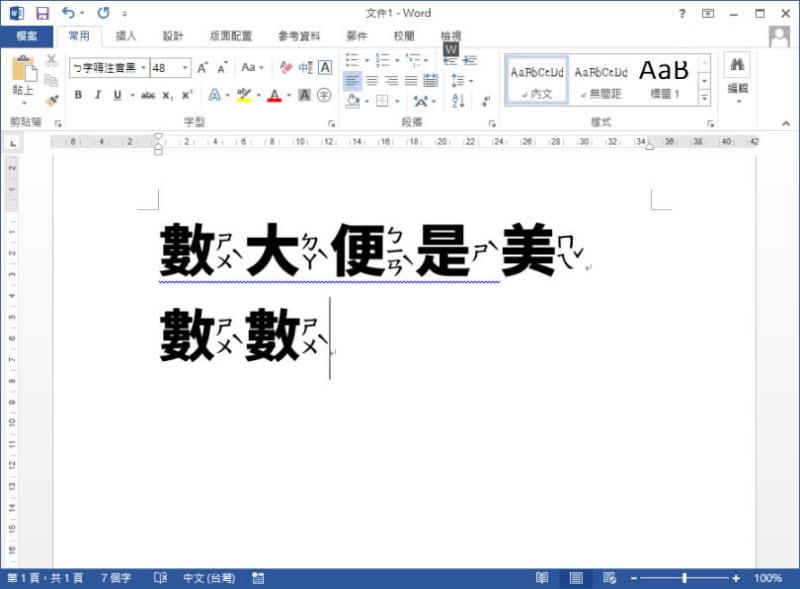800x589 pixels.
Task: Insert enclosed character (circled 字)
Action: click(323, 95)
